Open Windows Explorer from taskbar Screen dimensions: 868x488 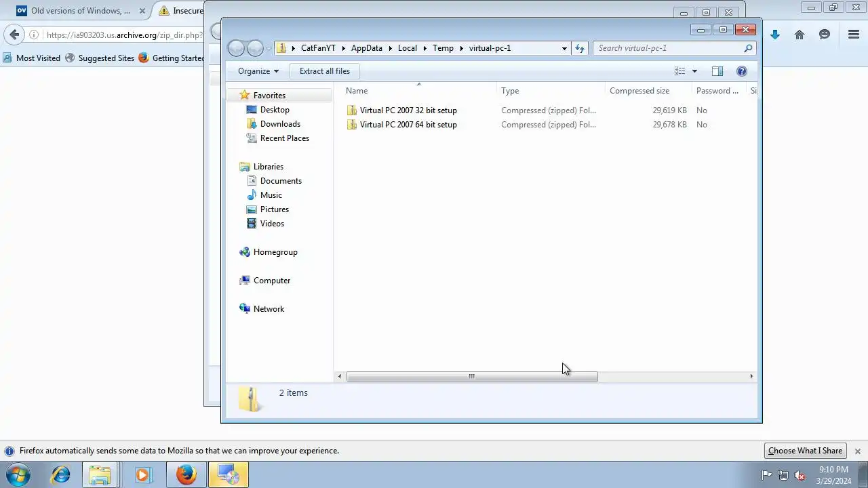click(100, 475)
